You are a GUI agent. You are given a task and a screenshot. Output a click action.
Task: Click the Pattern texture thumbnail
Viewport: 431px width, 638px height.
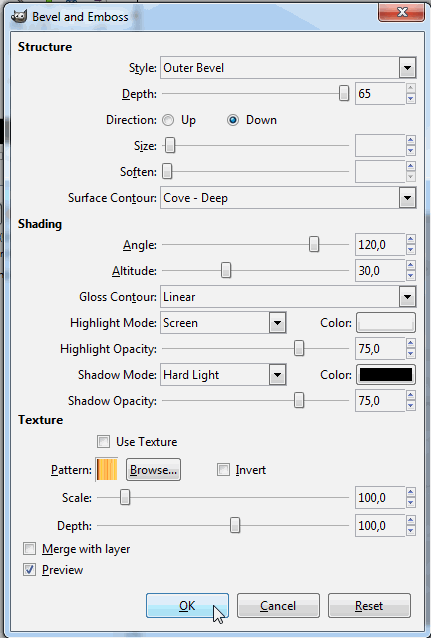coord(107,470)
